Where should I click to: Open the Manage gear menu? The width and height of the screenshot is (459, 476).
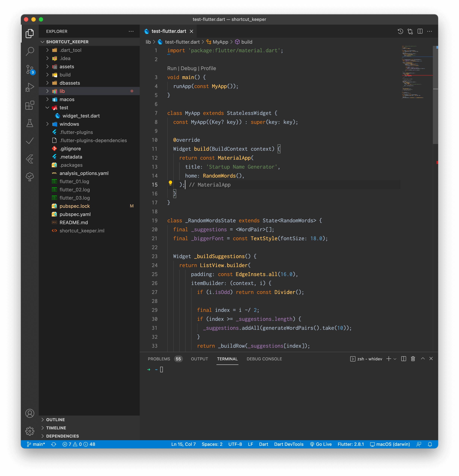point(30,431)
